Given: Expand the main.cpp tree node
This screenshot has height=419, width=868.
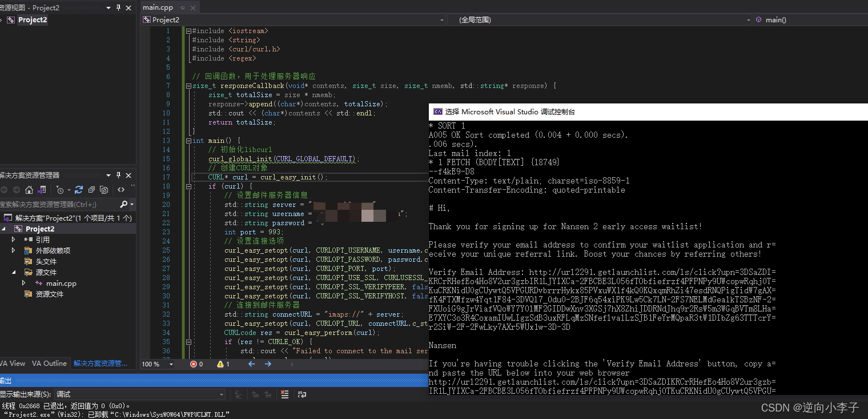Looking at the screenshot, I should pos(23,283).
